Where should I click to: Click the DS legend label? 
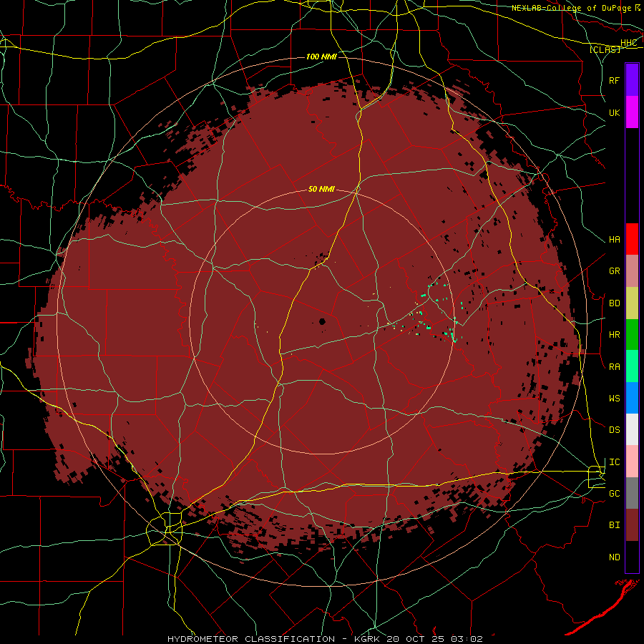pos(614,429)
